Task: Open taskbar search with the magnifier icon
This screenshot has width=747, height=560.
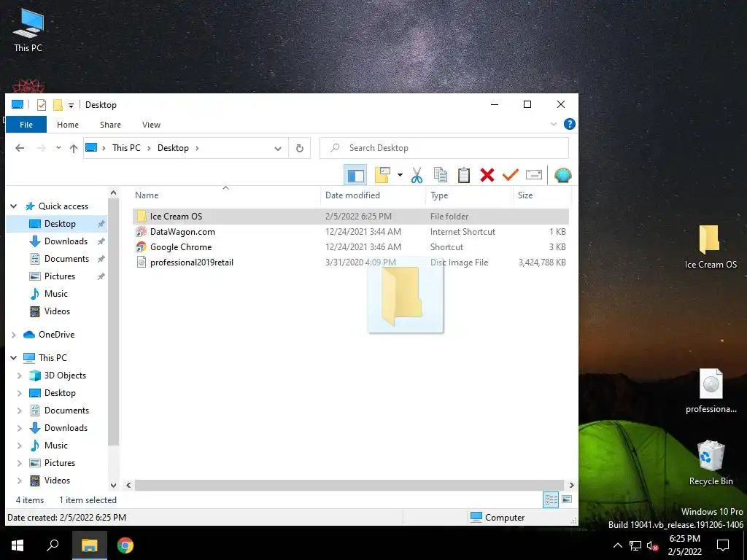Action: (53, 545)
